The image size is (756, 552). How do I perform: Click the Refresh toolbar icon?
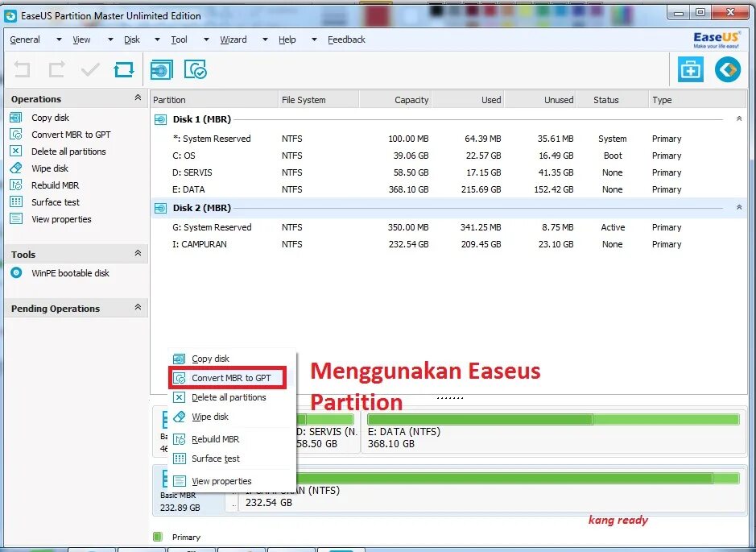click(124, 70)
